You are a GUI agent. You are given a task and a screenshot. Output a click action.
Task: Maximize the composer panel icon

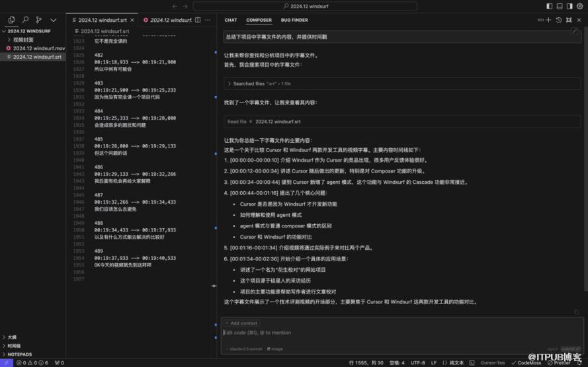click(569, 20)
